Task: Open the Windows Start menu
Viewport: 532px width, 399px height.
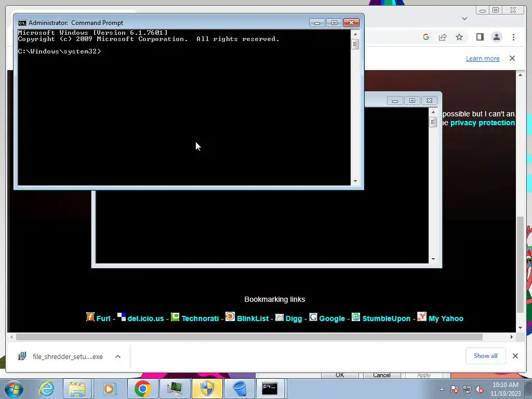Action: [x=14, y=389]
